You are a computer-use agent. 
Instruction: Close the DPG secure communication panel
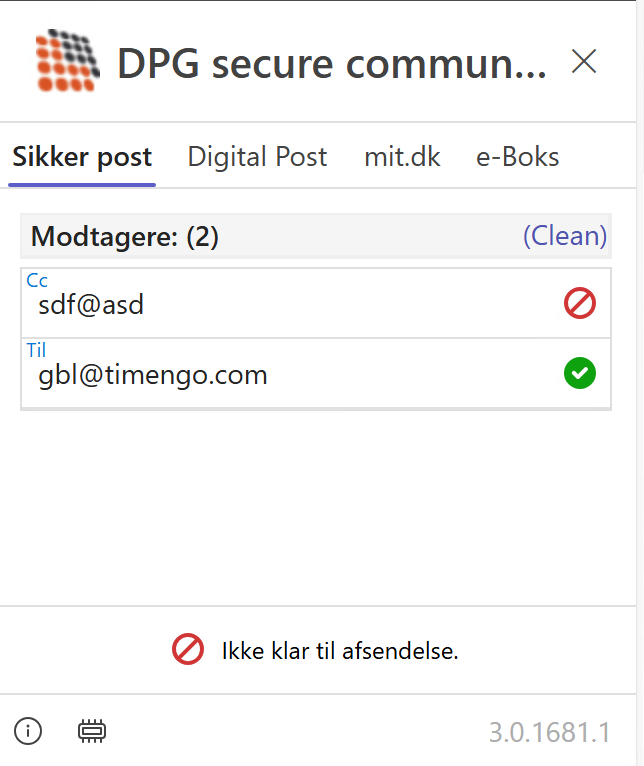(x=584, y=62)
